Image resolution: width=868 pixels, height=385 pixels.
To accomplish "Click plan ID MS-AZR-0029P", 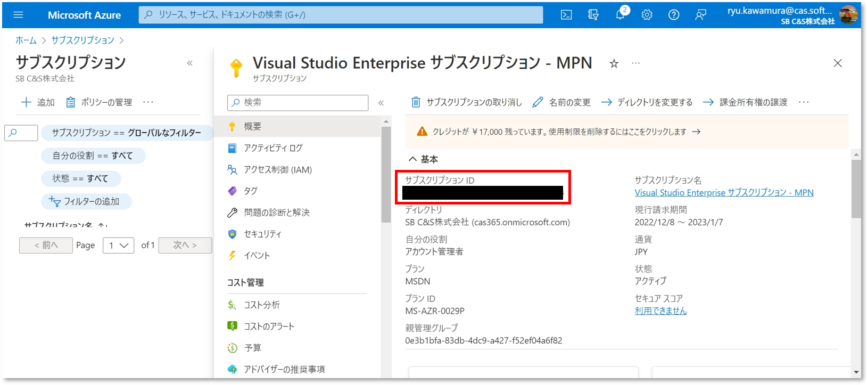I will (x=435, y=311).
